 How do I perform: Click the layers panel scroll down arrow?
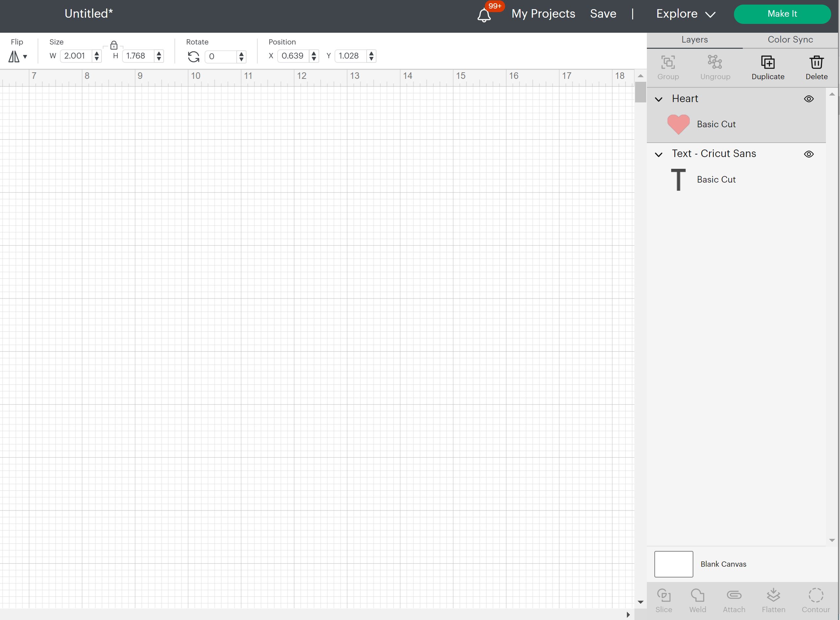pos(832,540)
